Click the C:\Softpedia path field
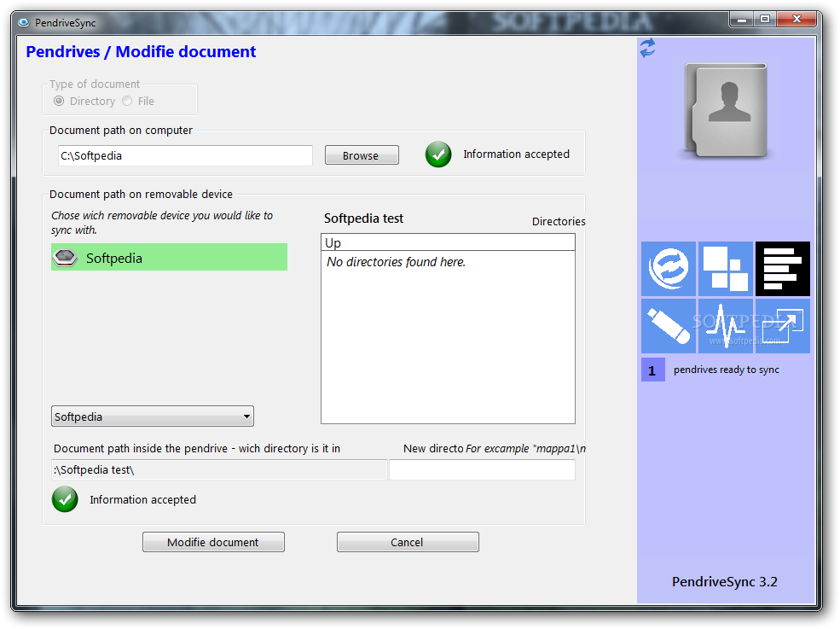The width and height of the screenshot is (840, 629). coord(185,155)
